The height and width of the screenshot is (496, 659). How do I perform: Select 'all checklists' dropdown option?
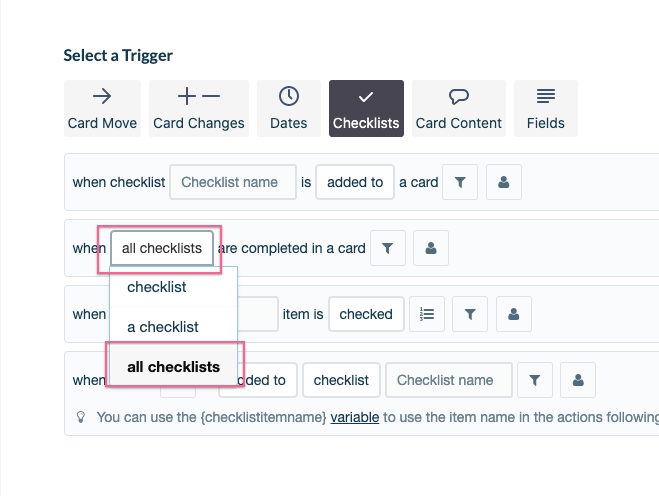(173, 366)
